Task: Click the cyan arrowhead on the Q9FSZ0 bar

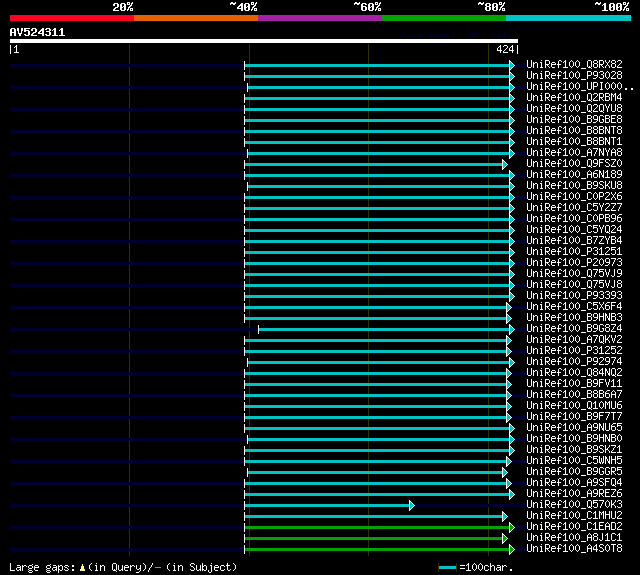Action: [505, 164]
